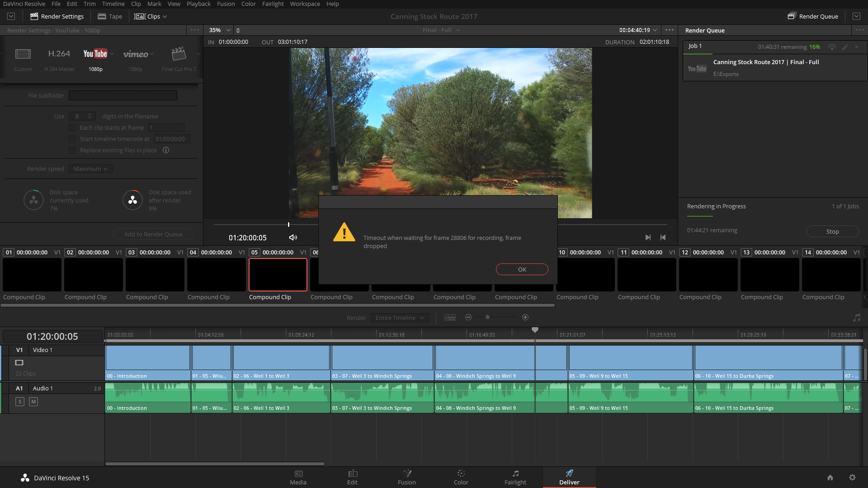This screenshot has width=868, height=488.
Task: Click the pencil edit Job 1 icon
Action: click(x=844, y=47)
